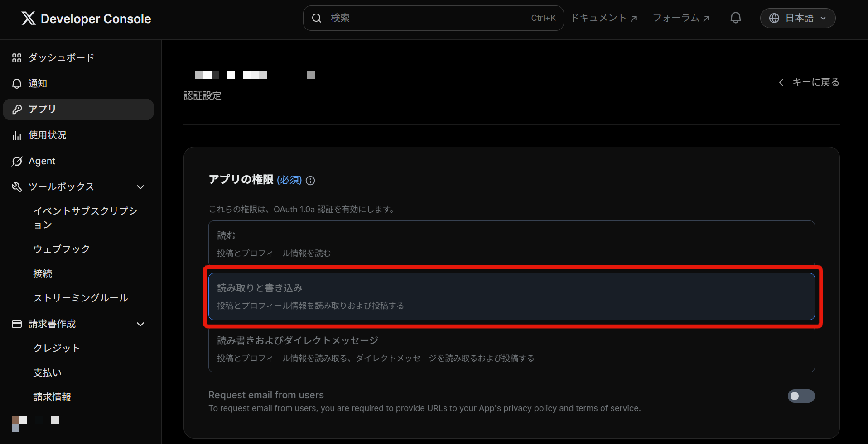Viewport: 868px width, 444px height.
Task: Click the info icon next to アプリの権限
Action: point(310,181)
